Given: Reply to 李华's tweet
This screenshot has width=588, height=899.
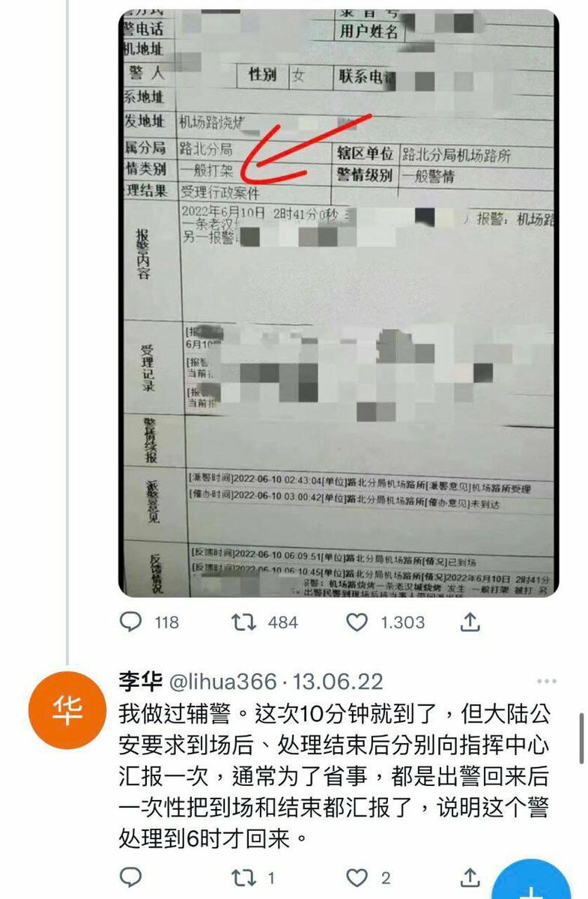Looking at the screenshot, I should 131,878.
